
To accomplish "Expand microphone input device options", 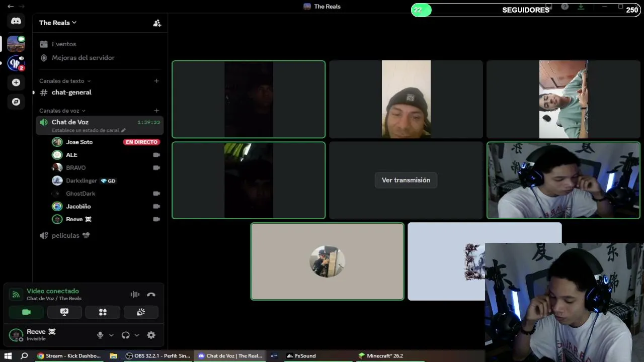I will coord(111,335).
